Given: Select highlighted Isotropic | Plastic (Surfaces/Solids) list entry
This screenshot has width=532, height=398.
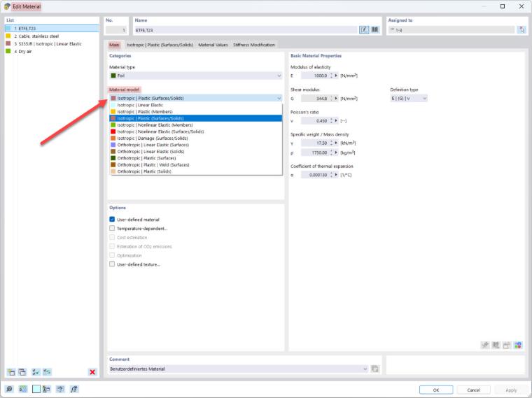Looking at the screenshot, I should pos(196,118).
